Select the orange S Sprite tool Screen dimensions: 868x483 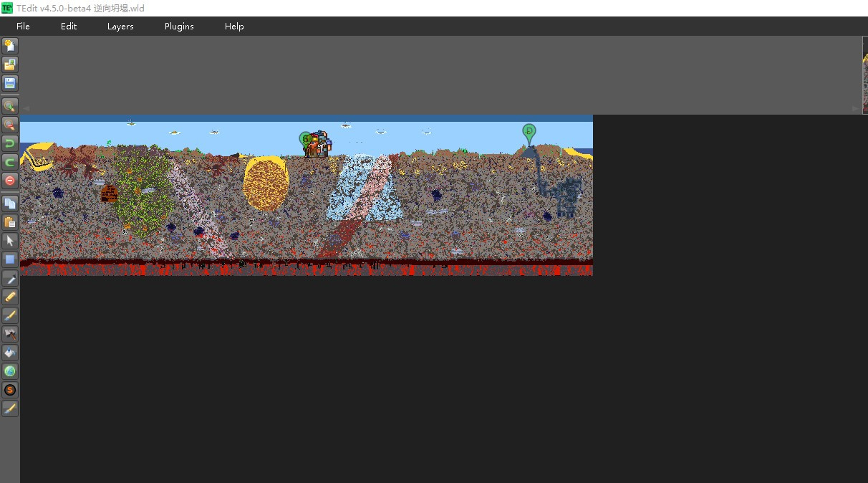[10, 390]
